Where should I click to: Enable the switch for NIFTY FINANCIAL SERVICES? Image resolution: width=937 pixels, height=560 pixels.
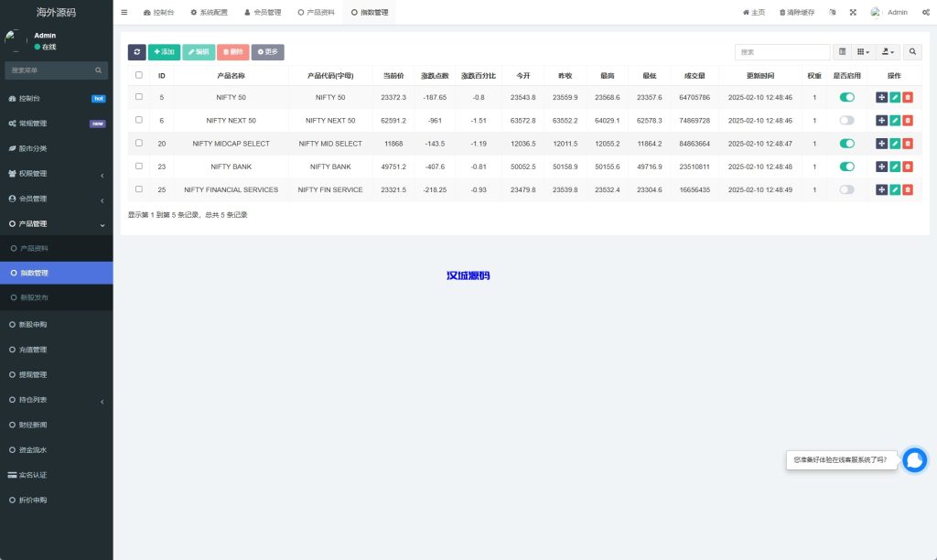(845, 189)
